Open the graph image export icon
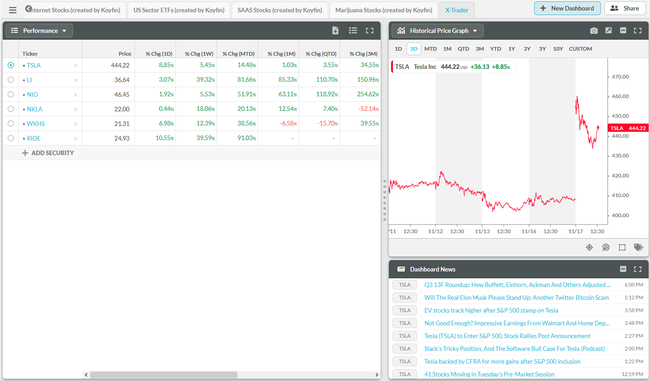This screenshot has height=381, width=650. point(608,31)
